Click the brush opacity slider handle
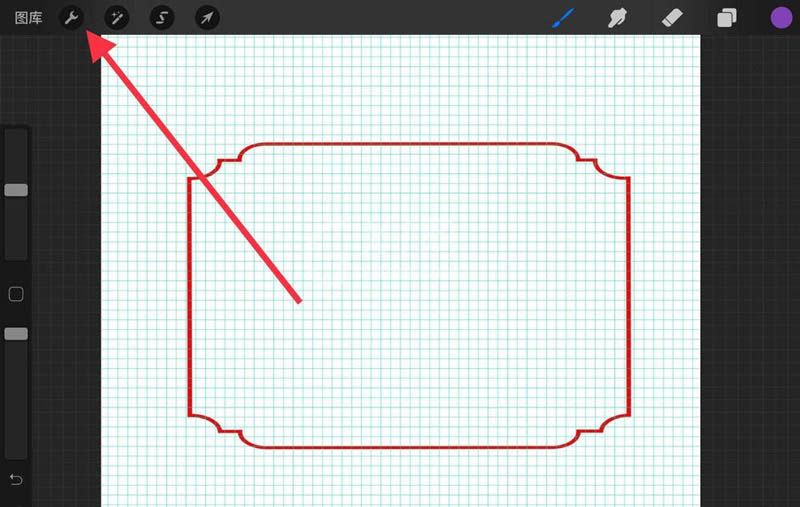Viewport: 800px width, 507px height. [16, 334]
